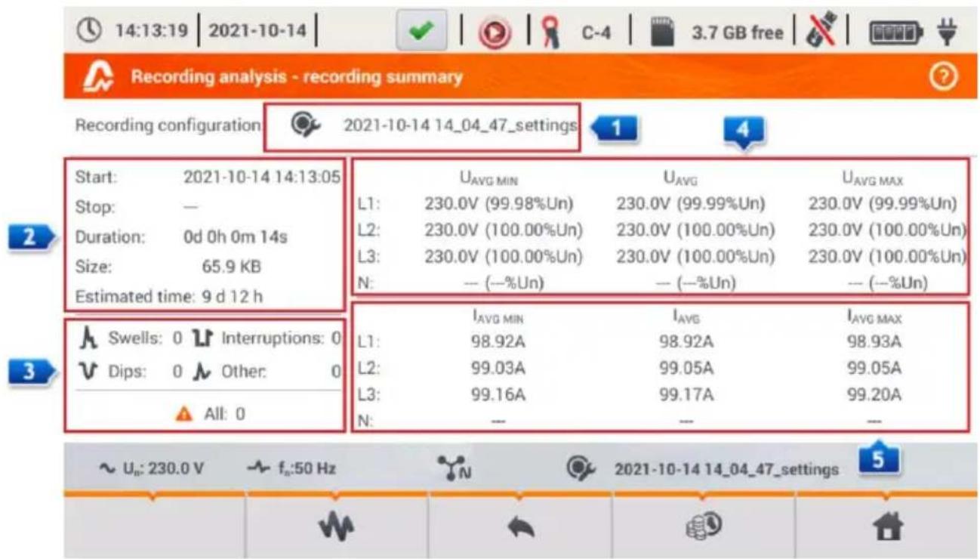The width and height of the screenshot is (980, 559).
Task: Open waveform view from the bottom menu
Action: (337, 527)
